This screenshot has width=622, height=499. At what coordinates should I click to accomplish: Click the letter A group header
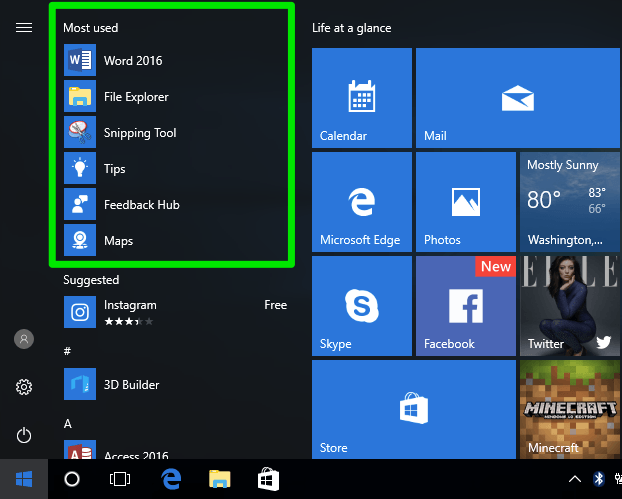coord(68,424)
